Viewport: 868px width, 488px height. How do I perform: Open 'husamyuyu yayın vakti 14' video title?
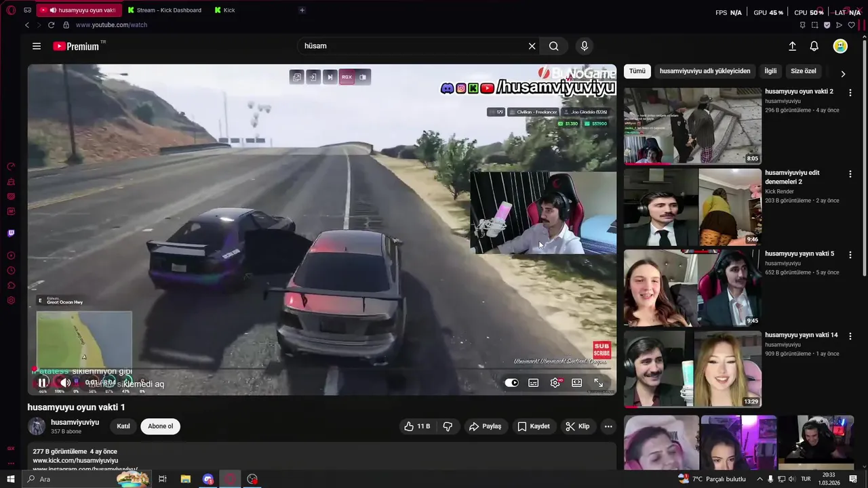coord(802,335)
